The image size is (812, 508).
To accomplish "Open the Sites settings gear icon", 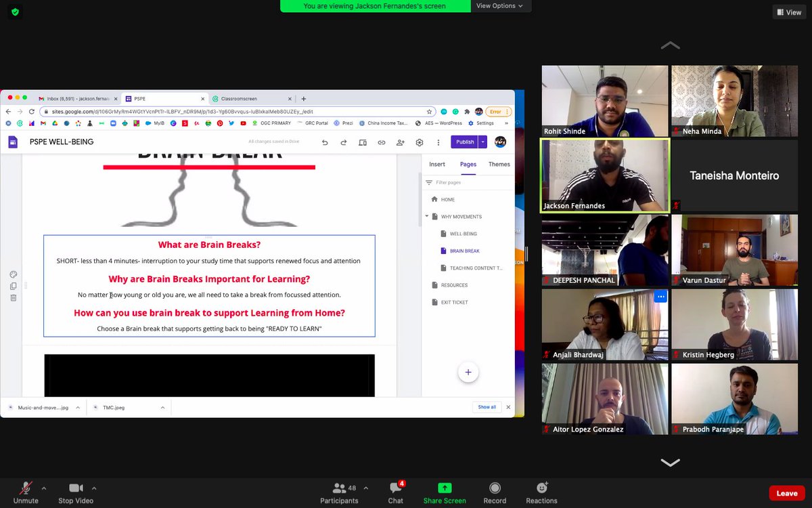I will click(x=419, y=142).
